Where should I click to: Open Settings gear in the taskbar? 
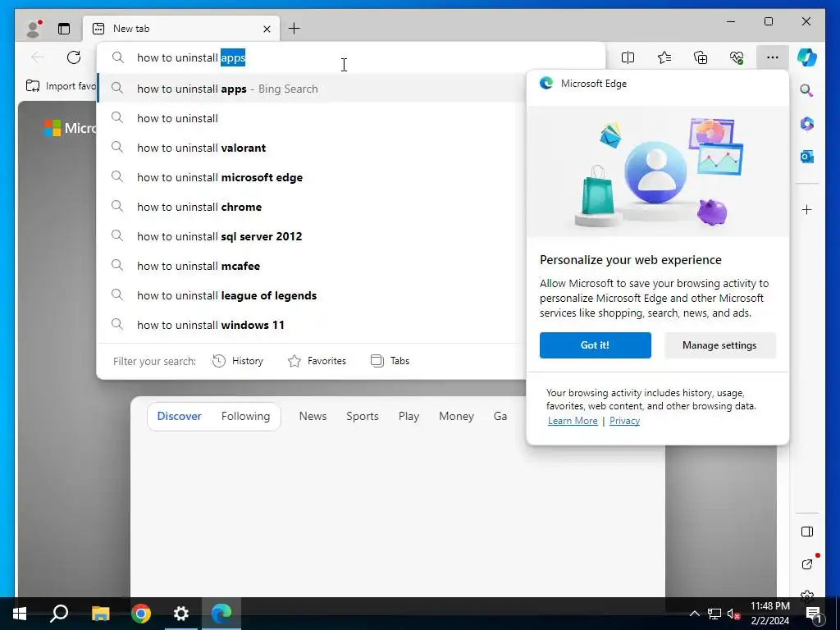pyautogui.click(x=181, y=614)
